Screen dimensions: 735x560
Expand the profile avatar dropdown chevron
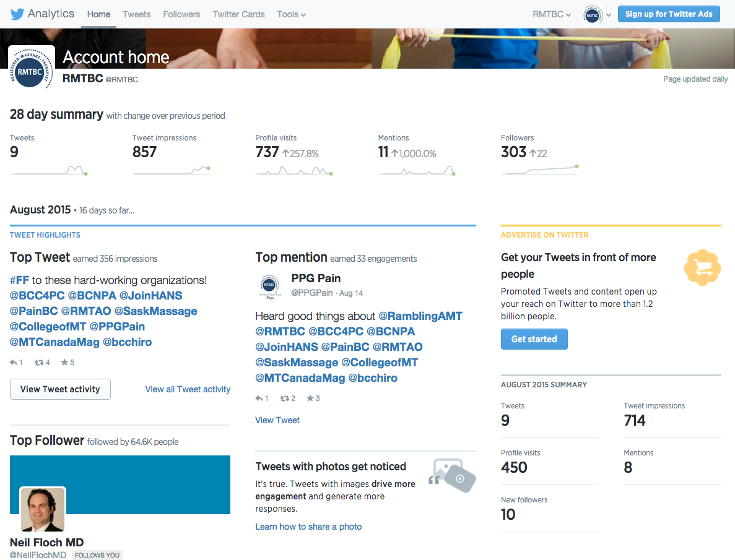(x=609, y=15)
